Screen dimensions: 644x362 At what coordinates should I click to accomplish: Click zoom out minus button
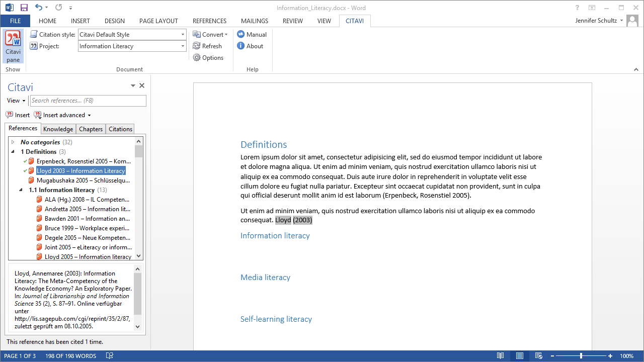click(552, 356)
